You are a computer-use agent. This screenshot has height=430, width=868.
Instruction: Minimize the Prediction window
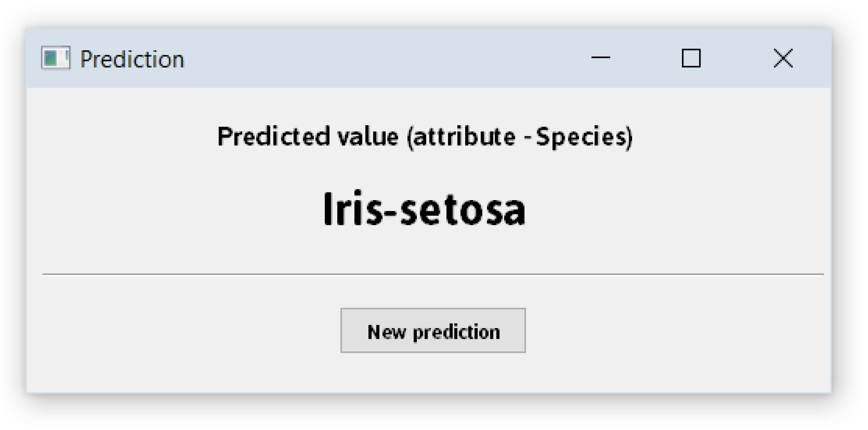(601, 58)
